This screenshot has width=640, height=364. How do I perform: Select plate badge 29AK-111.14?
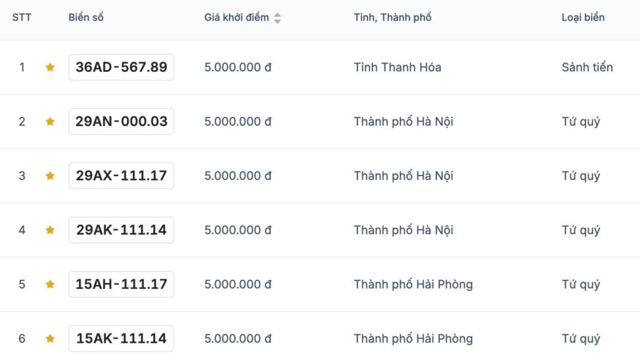[x=121, y=230]
